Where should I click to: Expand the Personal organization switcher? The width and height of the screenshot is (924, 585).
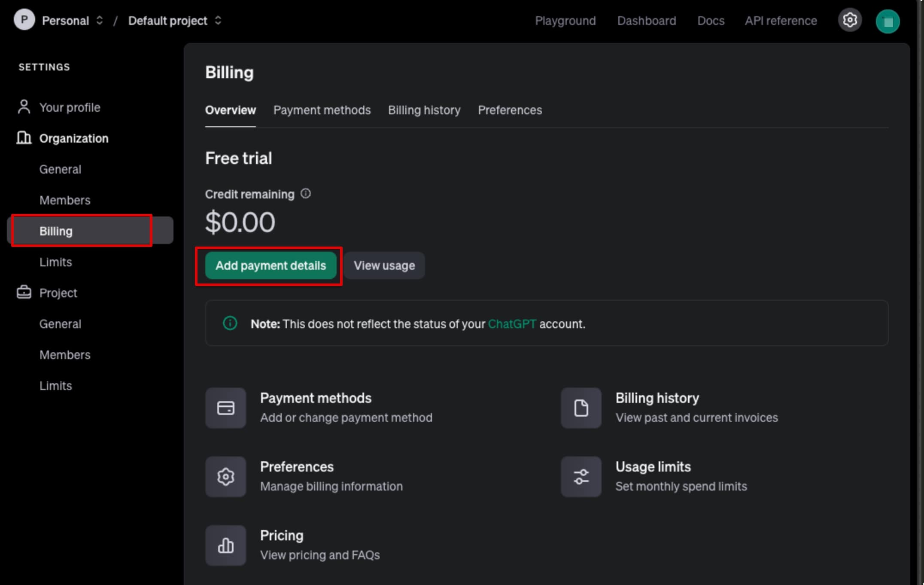[x=100, y=20]
